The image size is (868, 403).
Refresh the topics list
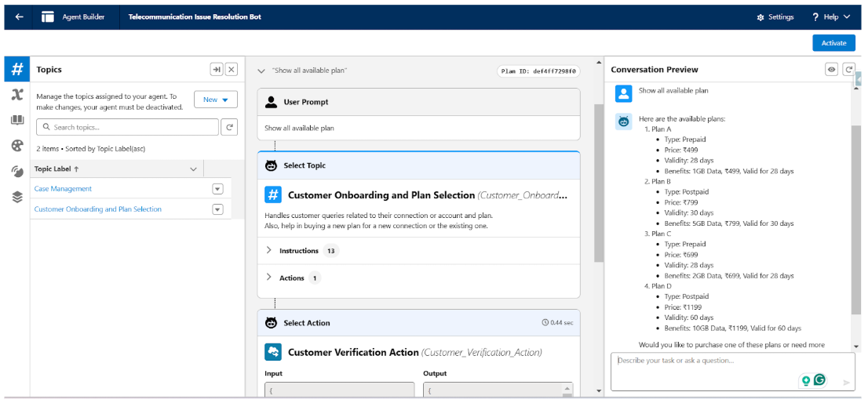tap(229, 127)
